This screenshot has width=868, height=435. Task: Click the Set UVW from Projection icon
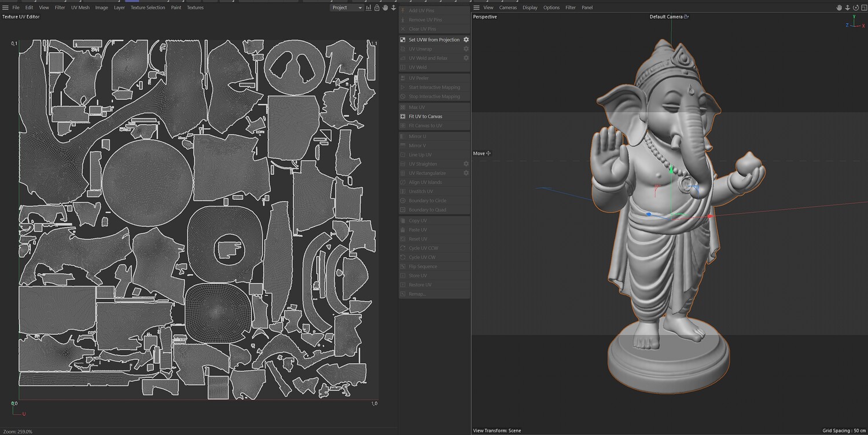pos(403,39)
